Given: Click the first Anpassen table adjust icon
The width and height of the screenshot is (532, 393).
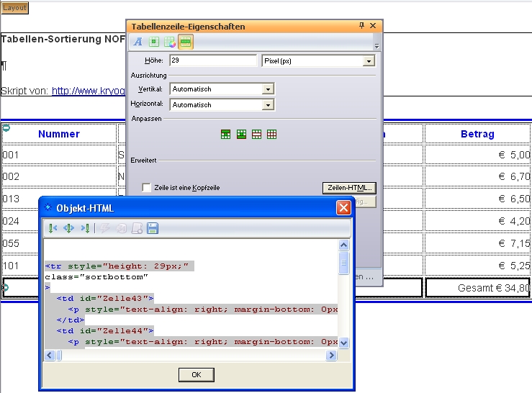Looking at the screenshot, I should pyautogui.click(x=225, y=134).
